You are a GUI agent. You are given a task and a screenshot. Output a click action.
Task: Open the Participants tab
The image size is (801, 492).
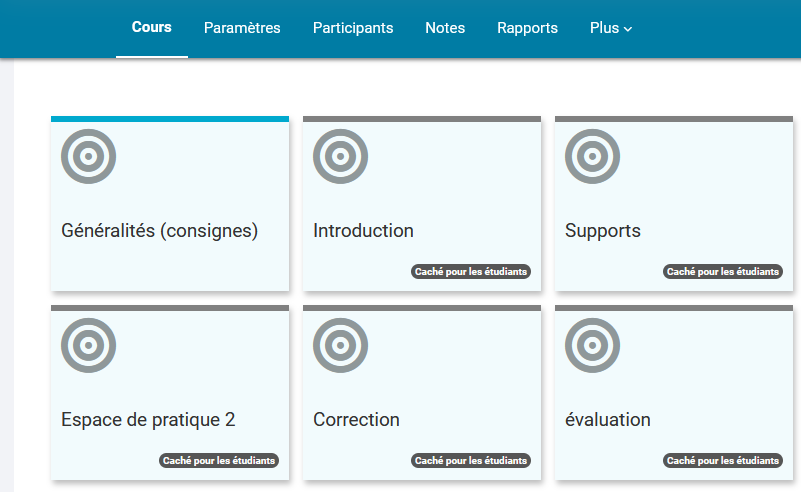353,28
